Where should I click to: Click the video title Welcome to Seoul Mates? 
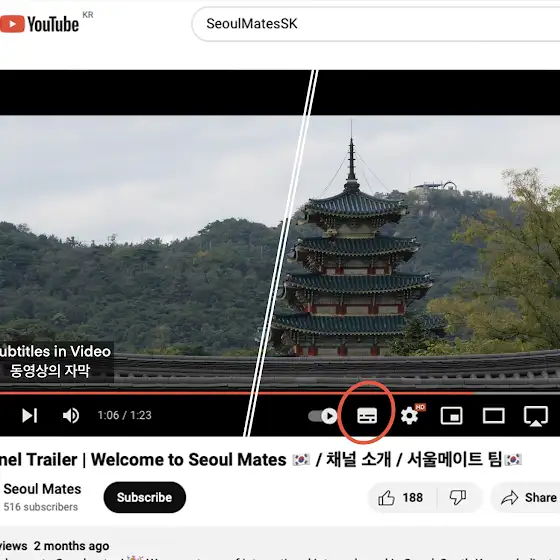point(260,459)
